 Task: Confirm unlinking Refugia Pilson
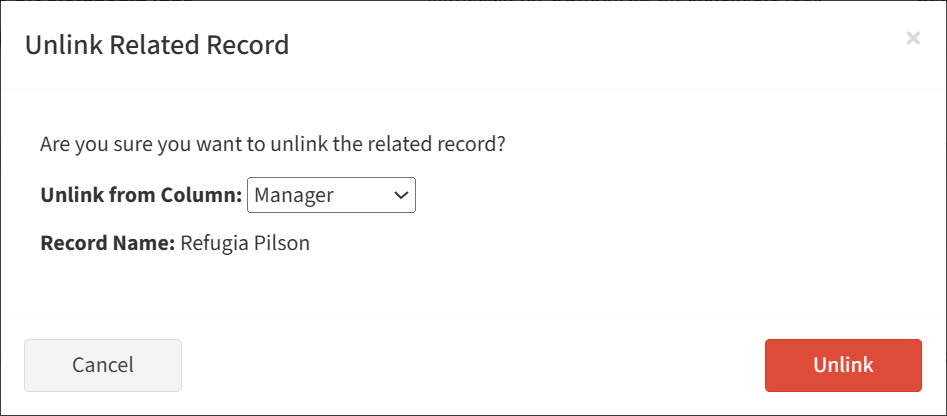point(843,365)
